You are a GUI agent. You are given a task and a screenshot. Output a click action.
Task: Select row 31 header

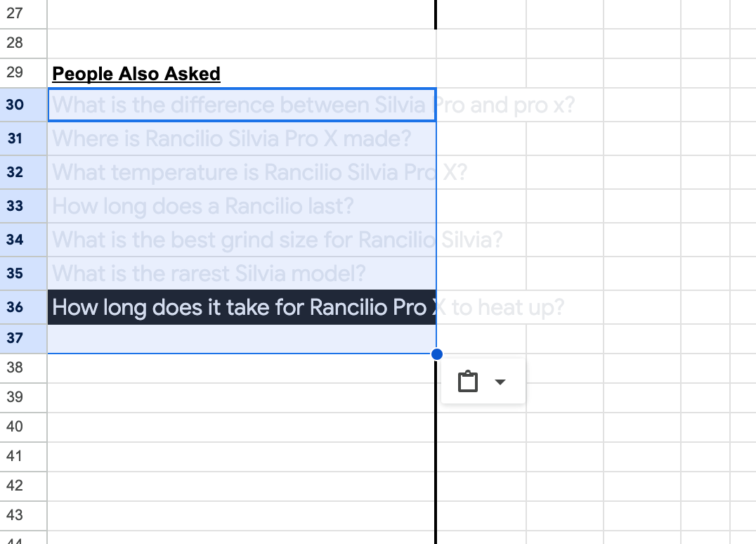click(x=23, y=138)
